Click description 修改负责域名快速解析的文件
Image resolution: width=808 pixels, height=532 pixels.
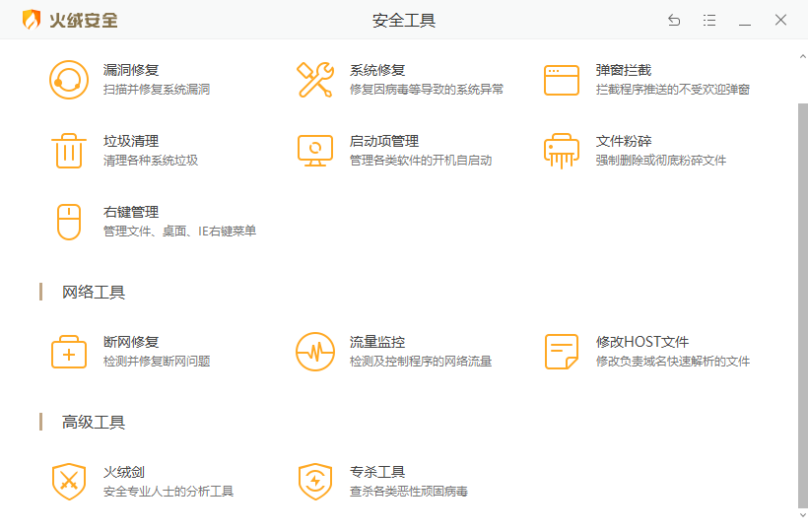pyautogui.click(x=673, y=362)
